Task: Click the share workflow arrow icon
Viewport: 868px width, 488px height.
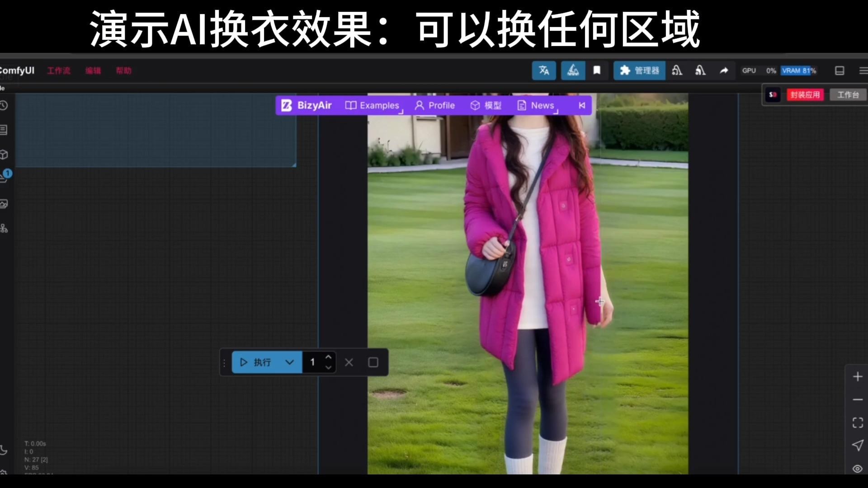Action: 723,70
